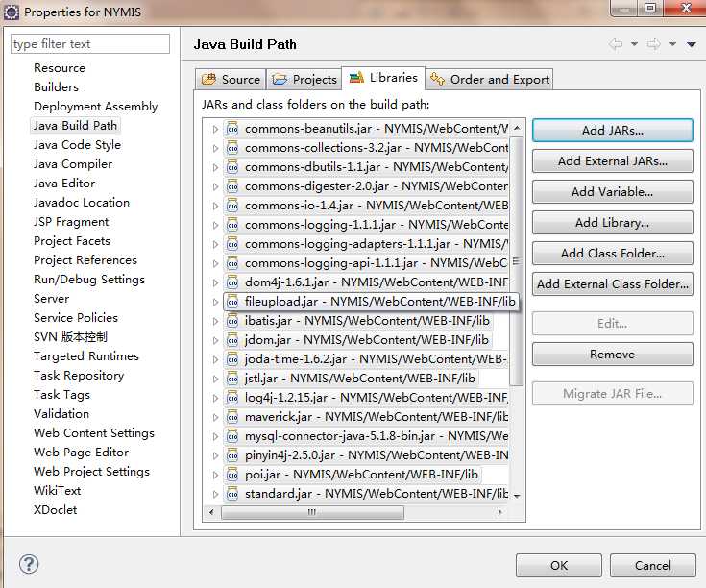Click the jar list scroll-right arrow
Viewport: 706px width, 588px height.
499,512
